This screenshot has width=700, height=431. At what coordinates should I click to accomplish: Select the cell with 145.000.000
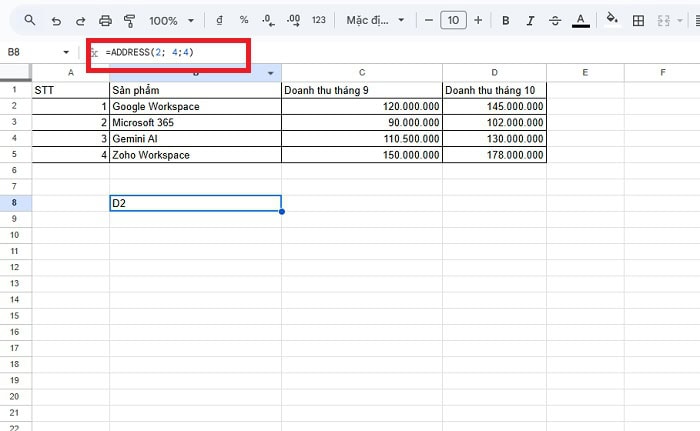494,106
